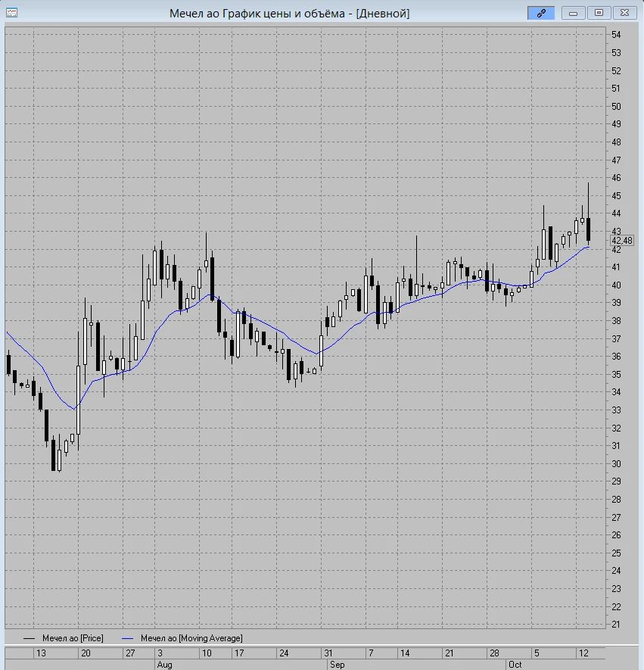Image resolution: width=644 pixels, height=670 pixels.
Task: Select the 'Мечел ао [Price]' legend entry
Action: (73, 638)
